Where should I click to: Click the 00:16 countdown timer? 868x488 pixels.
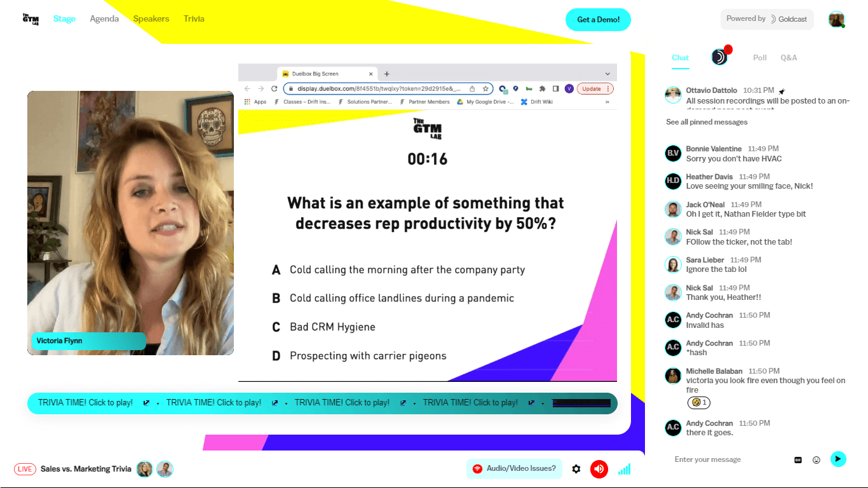[428, 159]
